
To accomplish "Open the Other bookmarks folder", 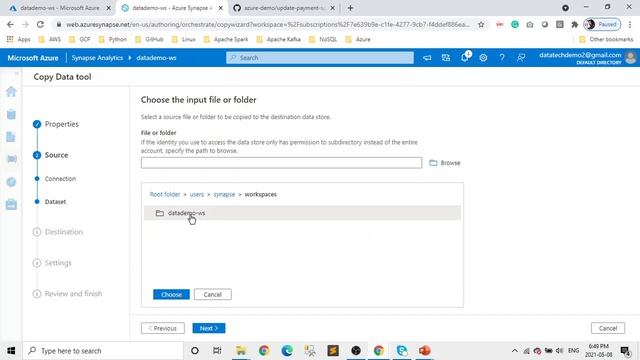I will coord(606,40).
